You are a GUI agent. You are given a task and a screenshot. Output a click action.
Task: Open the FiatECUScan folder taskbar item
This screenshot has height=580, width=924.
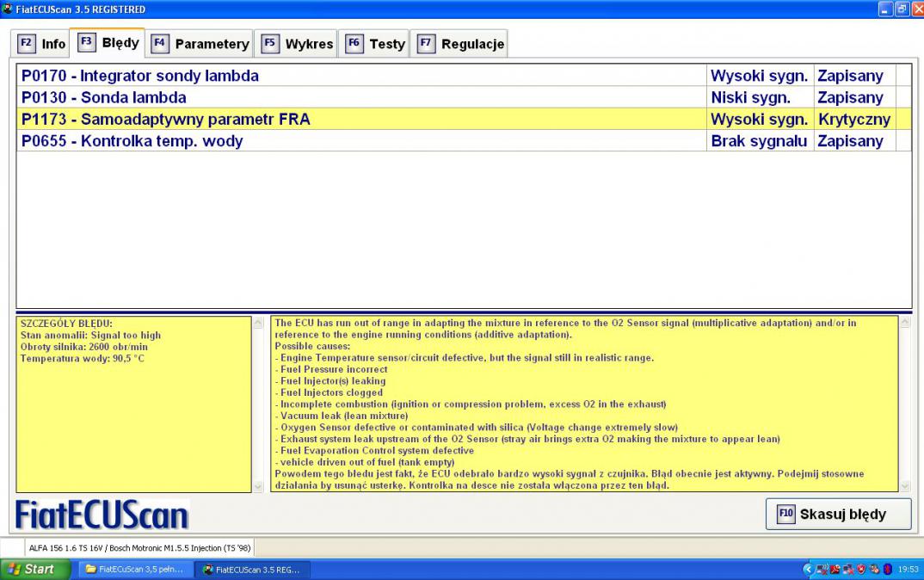[x=135, y=569]
